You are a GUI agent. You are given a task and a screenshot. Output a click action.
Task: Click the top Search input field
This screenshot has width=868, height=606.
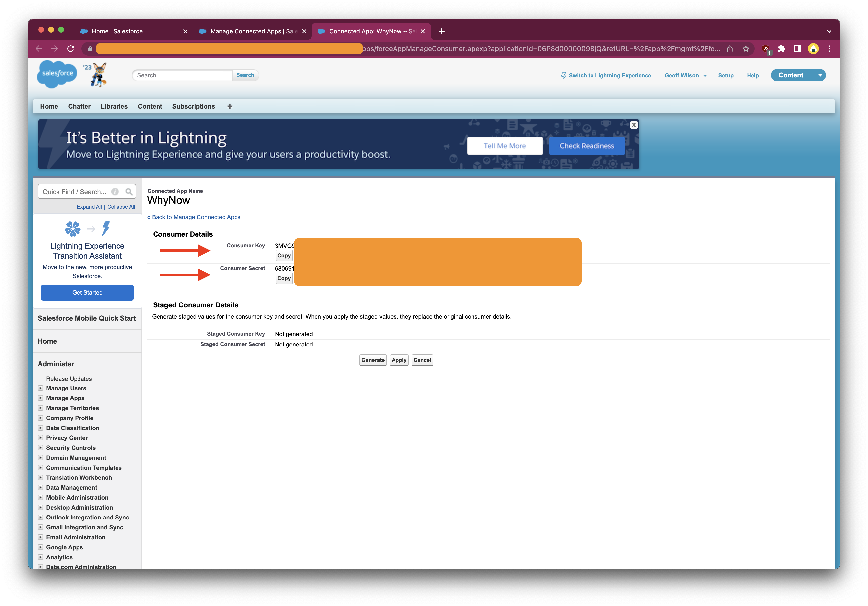[183, 75]
